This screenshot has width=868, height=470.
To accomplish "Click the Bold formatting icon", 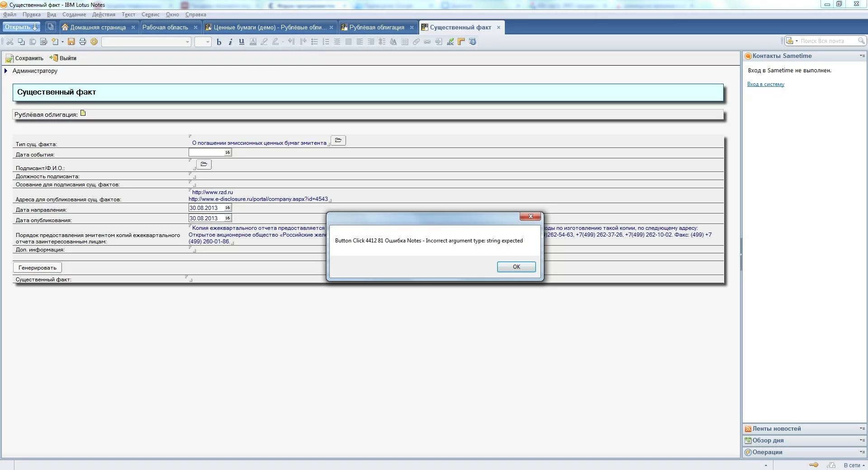I will 219,42.
